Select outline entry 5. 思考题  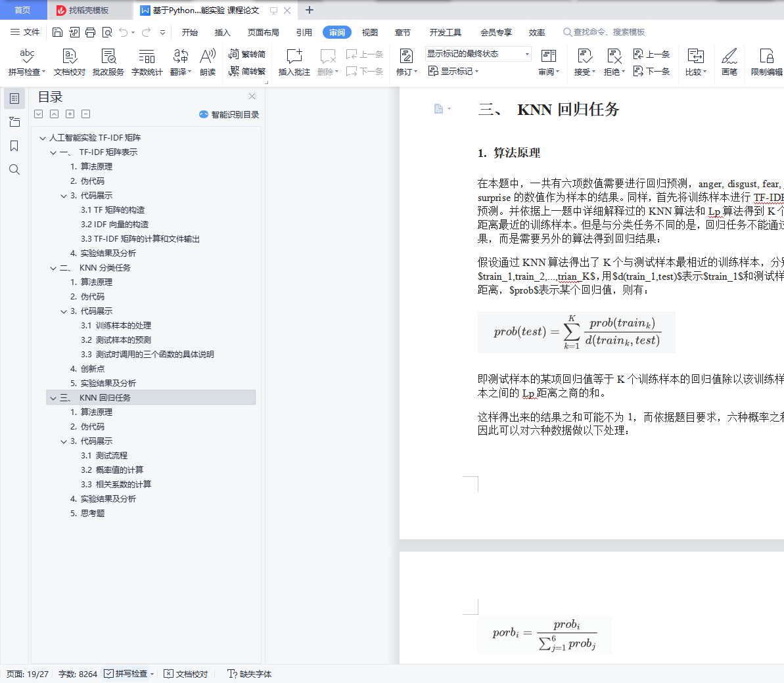click(87, 513)
